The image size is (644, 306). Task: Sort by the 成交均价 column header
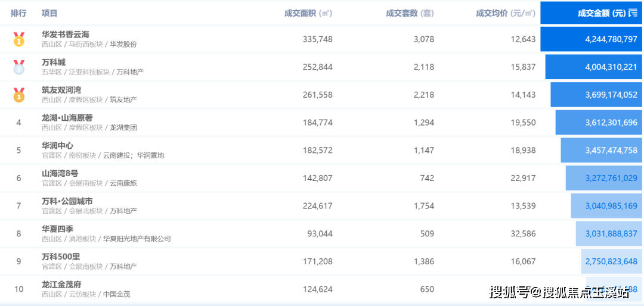[x=506, y=13]
